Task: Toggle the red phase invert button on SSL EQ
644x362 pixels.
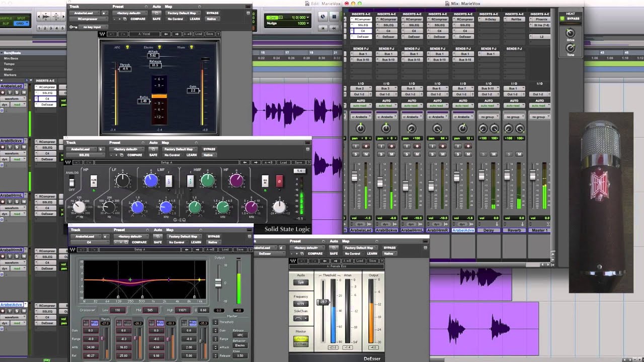Action: pos(279,181)
